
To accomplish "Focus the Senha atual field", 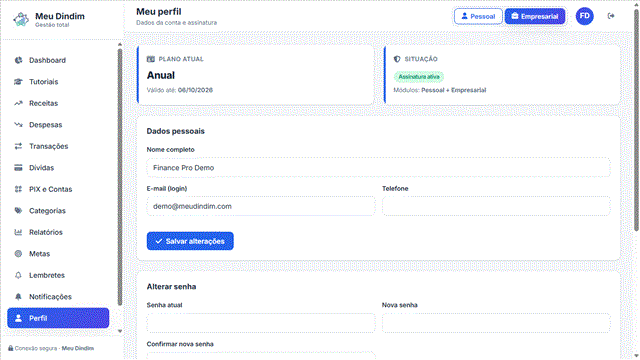I will [x=261, y=323].
